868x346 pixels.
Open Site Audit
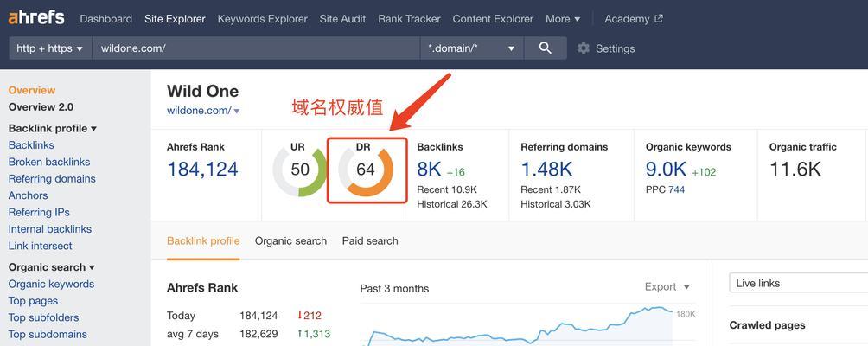tap(342, 19)
